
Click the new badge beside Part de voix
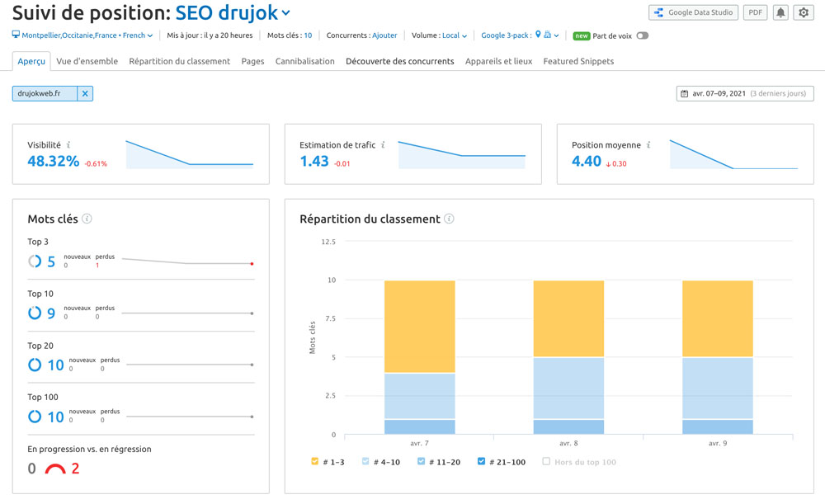(582, 35)
